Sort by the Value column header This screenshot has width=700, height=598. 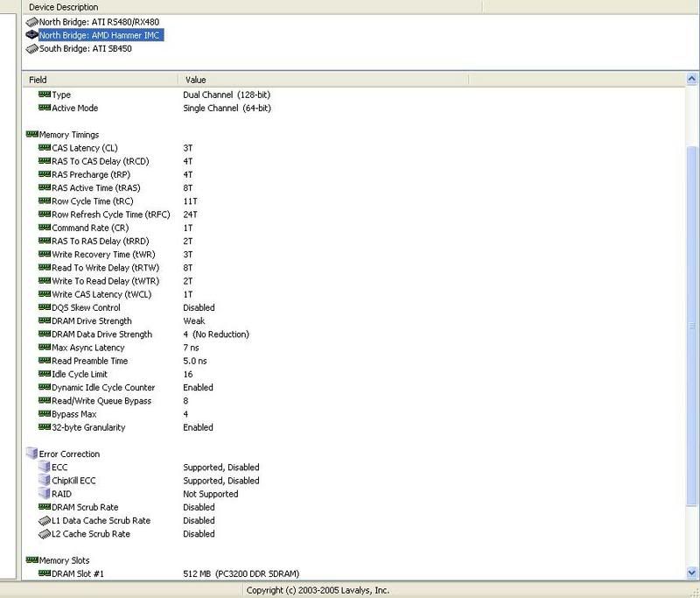[x=323, y=80]
